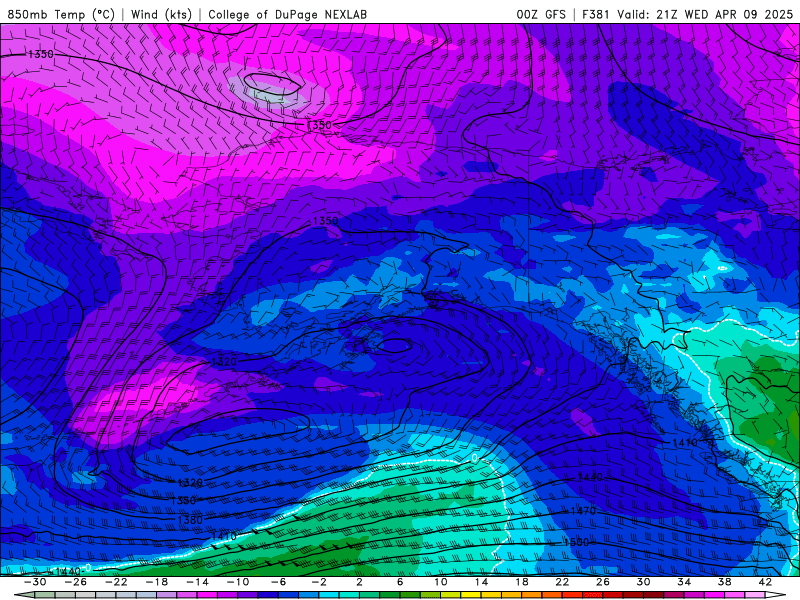Click the "-26" colorbar tick label

pos(76,582)
